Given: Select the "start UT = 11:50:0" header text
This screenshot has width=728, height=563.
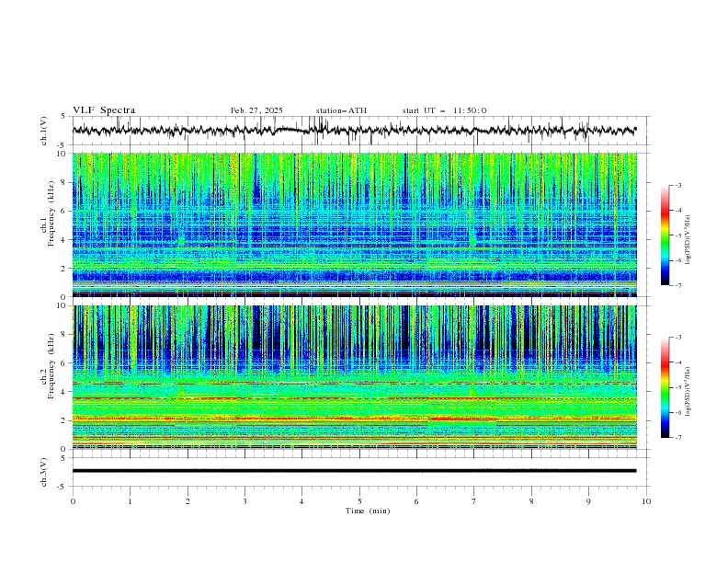Looking at the screenshot, I should (444, 110).
